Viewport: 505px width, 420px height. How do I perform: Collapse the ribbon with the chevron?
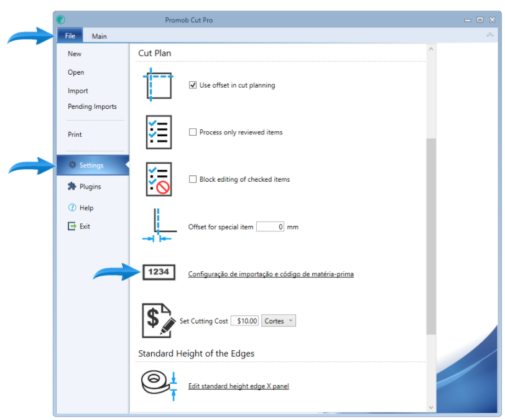pos(490,35)
